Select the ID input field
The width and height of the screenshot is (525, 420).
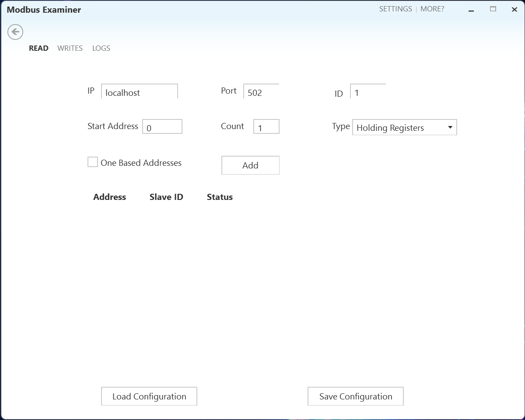(368, 92)
